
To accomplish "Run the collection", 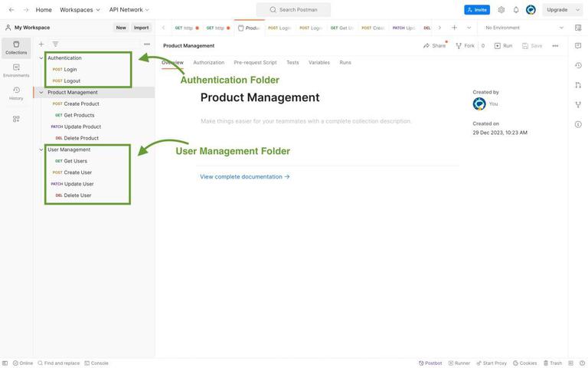I will [x=503, y=46].
